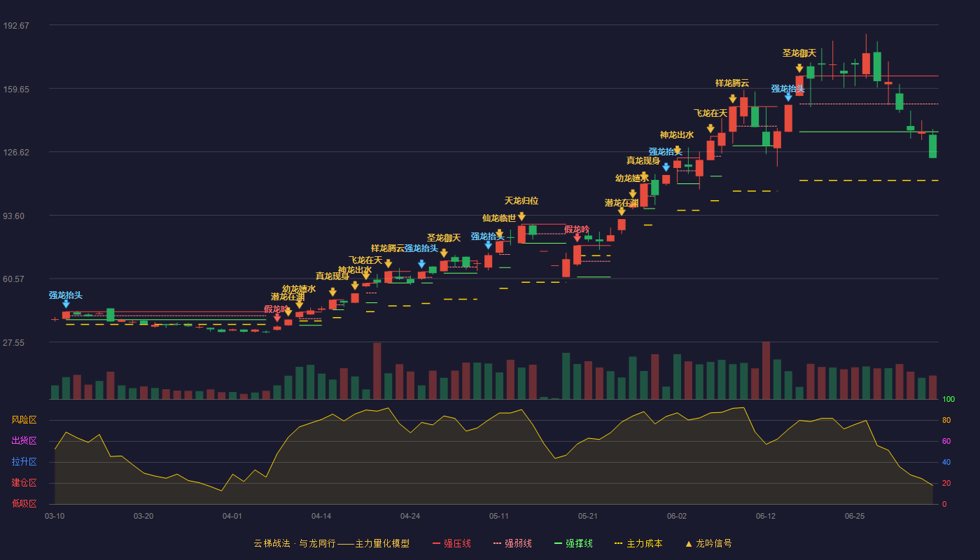Click the 04-01 date axis label
This screenshot has height=560, width=980.
pos(232,516)
